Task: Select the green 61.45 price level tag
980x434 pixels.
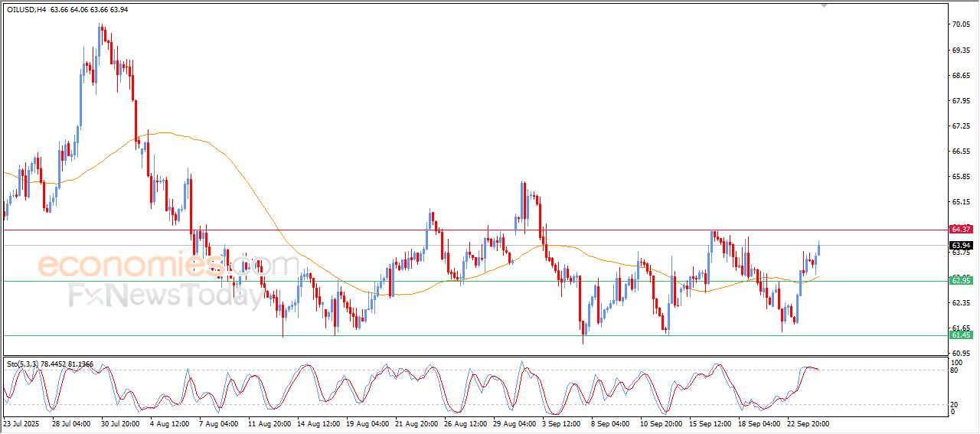Action: (x=961, y=334)
